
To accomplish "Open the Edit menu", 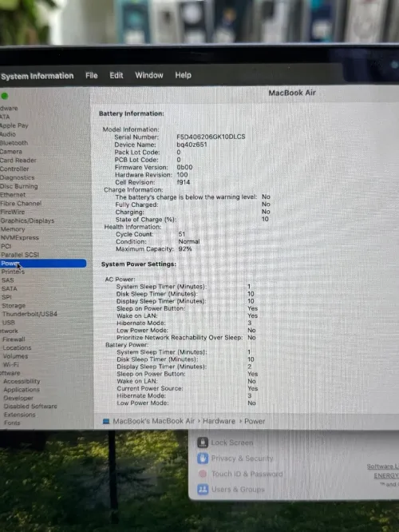I will (117, 75).
